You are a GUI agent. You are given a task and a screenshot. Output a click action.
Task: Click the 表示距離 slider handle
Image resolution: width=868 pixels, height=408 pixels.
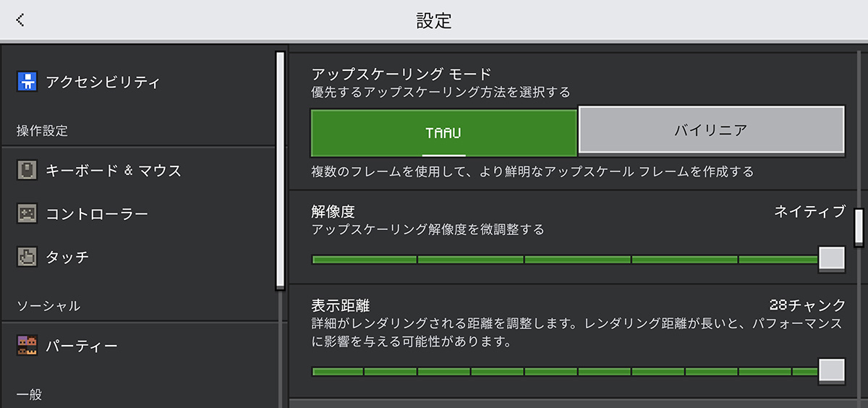coord(832,371)
